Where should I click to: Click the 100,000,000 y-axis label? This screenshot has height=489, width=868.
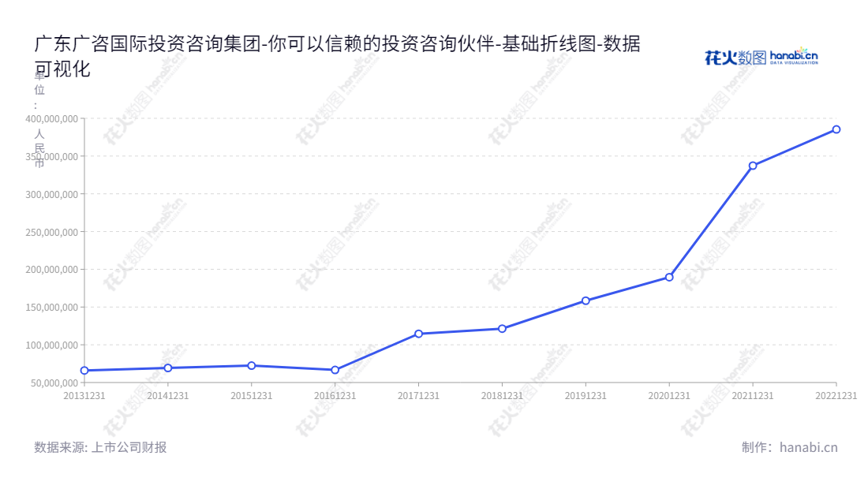pos(51,345)
